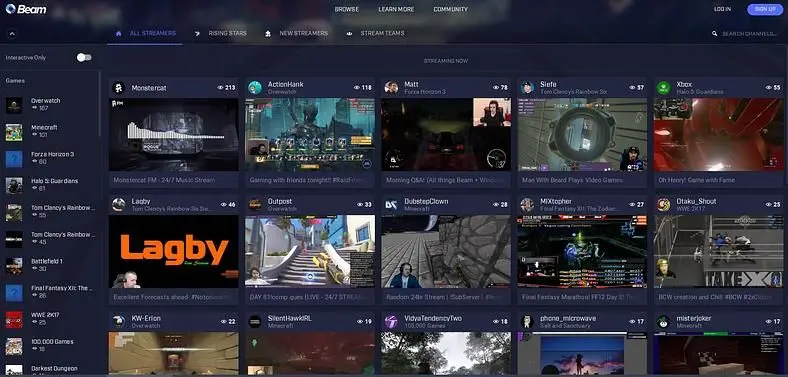Open Xbox Halo 5 stream thumbnail
This screenshot has width=788, height=377.
coord(719,135)
